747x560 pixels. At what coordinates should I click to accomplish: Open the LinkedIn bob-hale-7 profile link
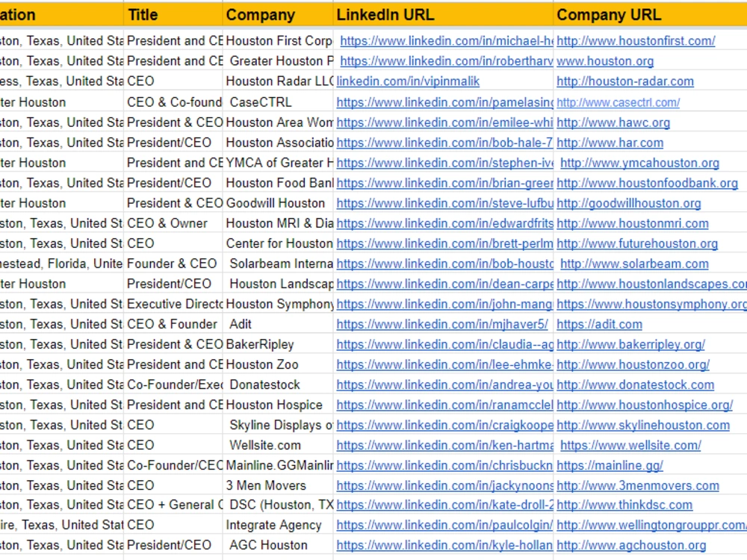tap(444, 143)
